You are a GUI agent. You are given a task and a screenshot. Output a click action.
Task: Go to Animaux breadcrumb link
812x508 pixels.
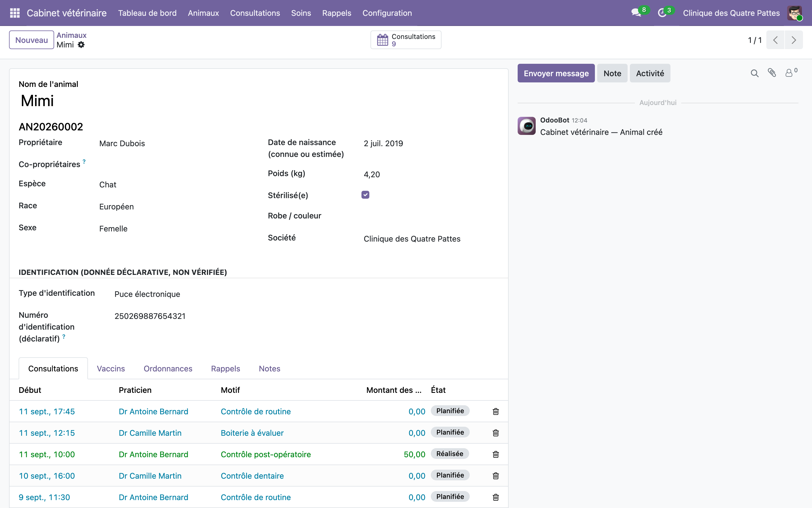click(x=71, y=35)
